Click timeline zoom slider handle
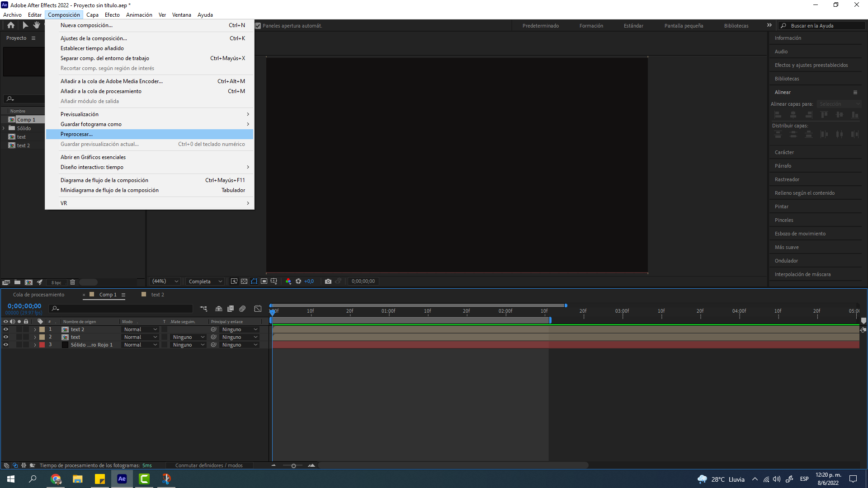 pos(293,466)
